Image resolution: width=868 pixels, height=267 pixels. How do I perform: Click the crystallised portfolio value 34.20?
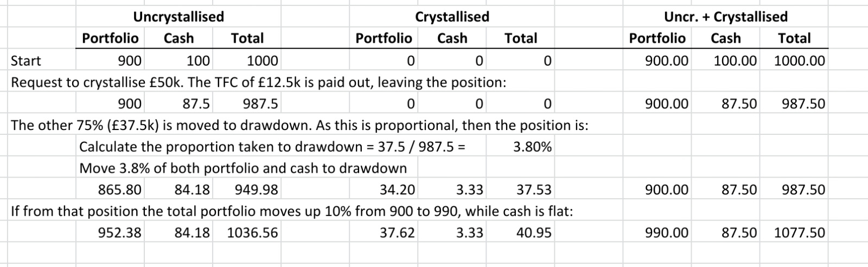coord(397,190)
